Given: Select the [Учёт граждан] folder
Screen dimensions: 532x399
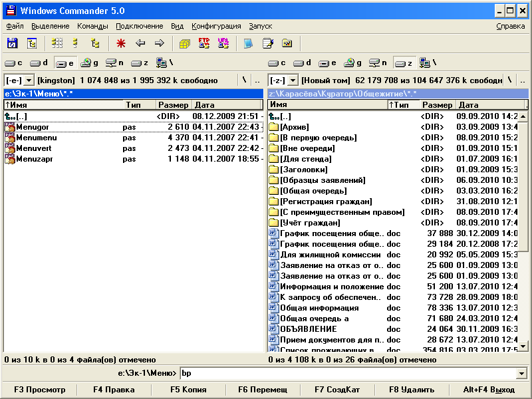Looking at the screenshot, I should pos(393,223).
